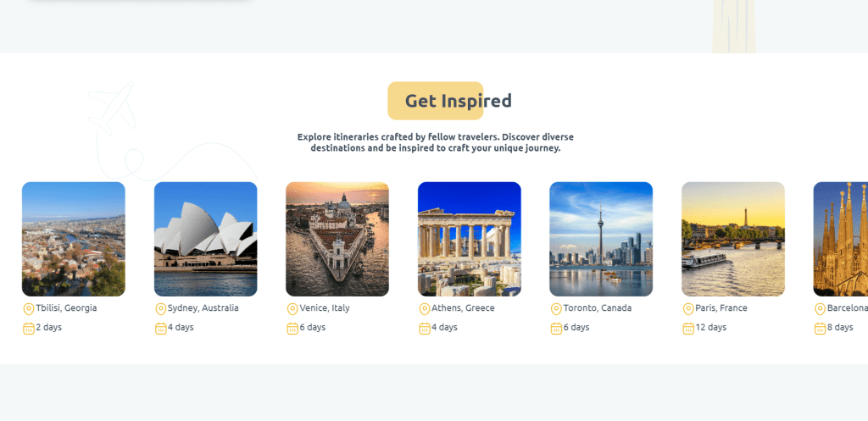Click the calendar icon under Toronto, Canada
Image resolution: width=868 pixels, height=421 pixels.
pos(556,329)
